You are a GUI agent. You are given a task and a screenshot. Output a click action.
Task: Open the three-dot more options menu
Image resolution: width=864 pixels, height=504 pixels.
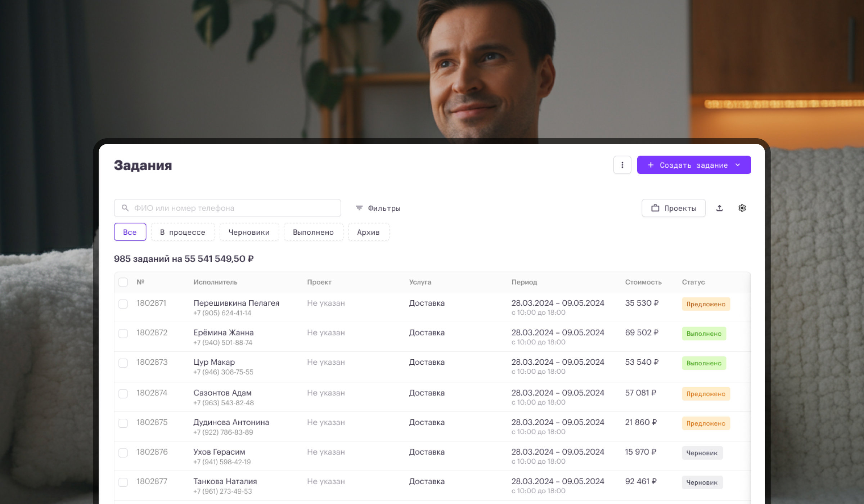[622, 165]
